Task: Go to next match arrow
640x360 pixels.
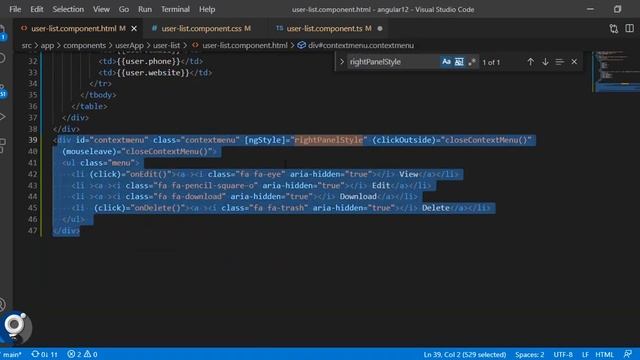Action: (545, 62)
